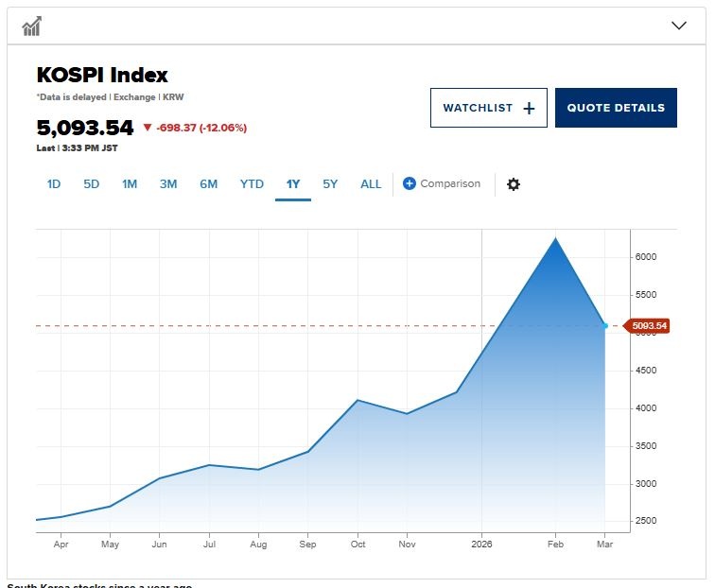715x588 pixels.
Task: Click the chart icon in widget header
Action: [32, 26]
